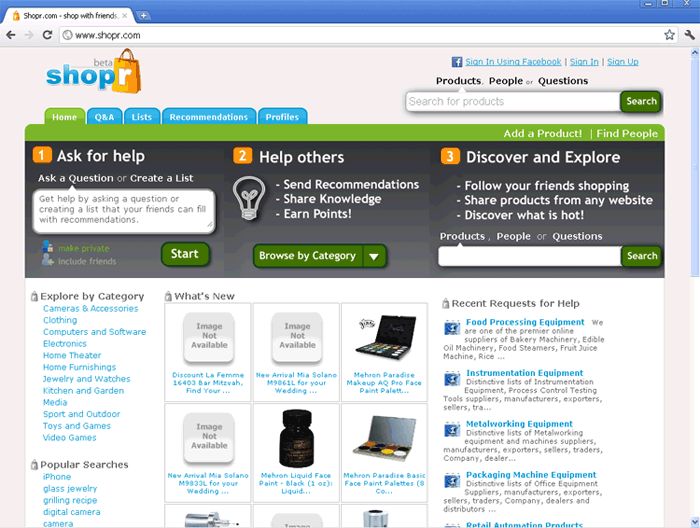Toggle the 'include friends' option
Image resolution: width=700 pixels, height=528 pixels.
(86, 262)
